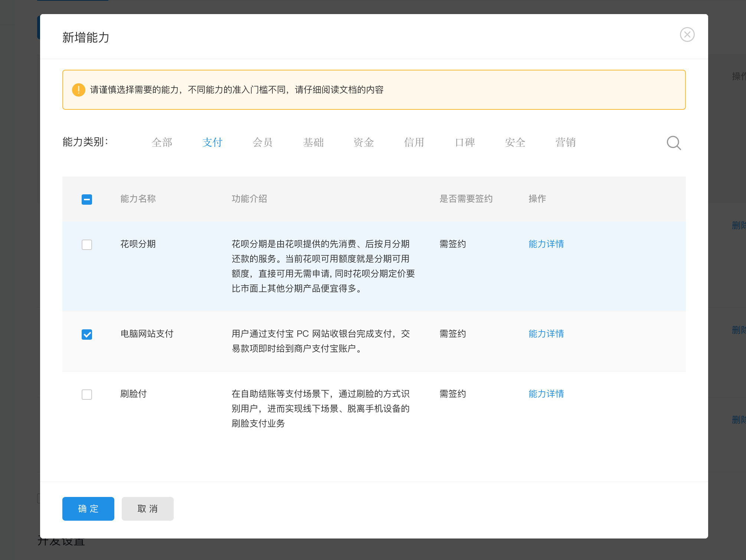Image resolution: width=746 pixels, height=560 pixels.
Task: Open 能力详情 for 刷脸付
Action: [x=546, y=394]
